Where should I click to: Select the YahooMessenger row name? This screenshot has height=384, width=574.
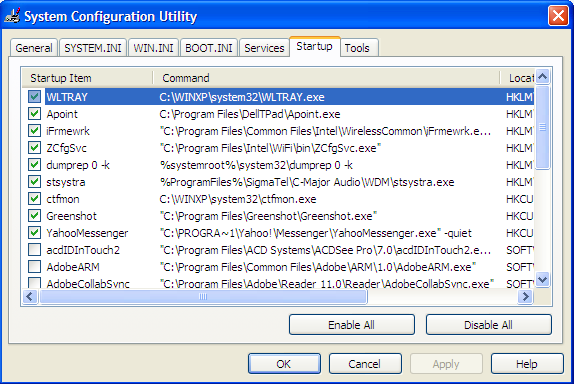(87, 233)
